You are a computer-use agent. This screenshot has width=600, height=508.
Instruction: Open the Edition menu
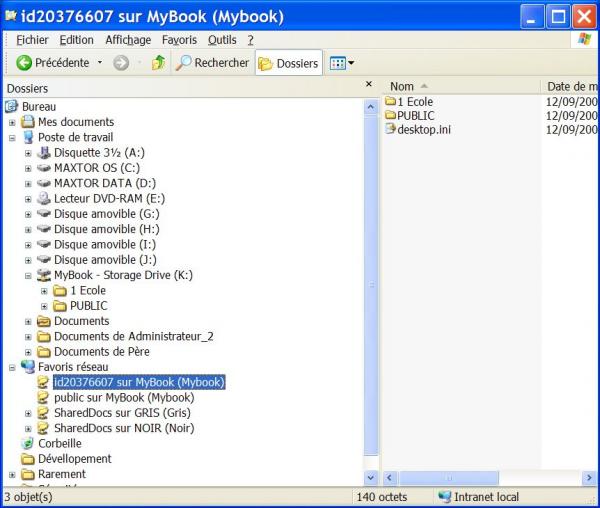tap(77, 40)
